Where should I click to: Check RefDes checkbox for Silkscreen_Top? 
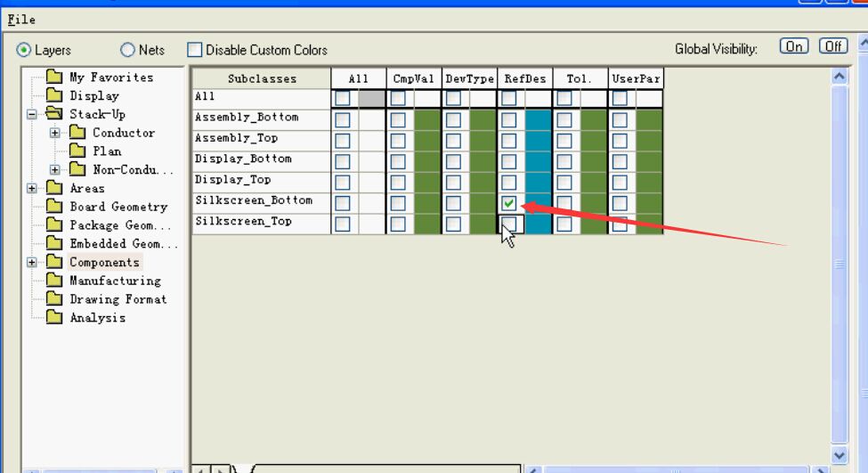click(508, 224)
